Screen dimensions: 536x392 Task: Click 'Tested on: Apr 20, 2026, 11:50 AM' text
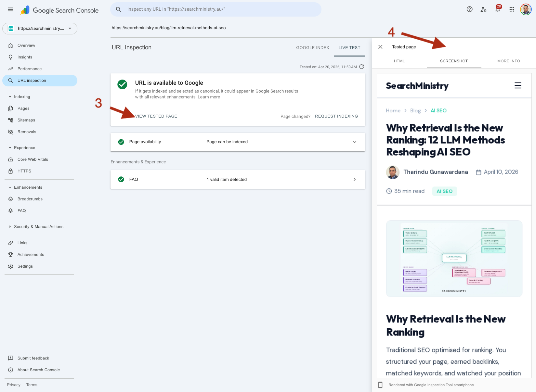[x=328, y=67]
